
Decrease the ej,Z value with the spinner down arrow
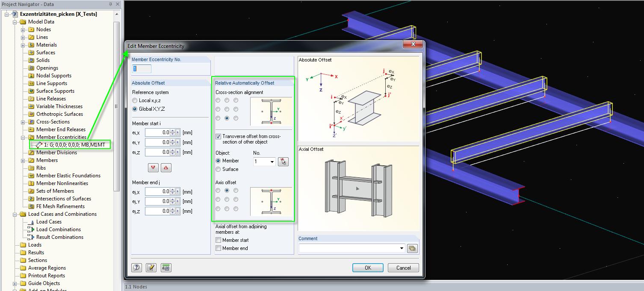coord(173,213)
